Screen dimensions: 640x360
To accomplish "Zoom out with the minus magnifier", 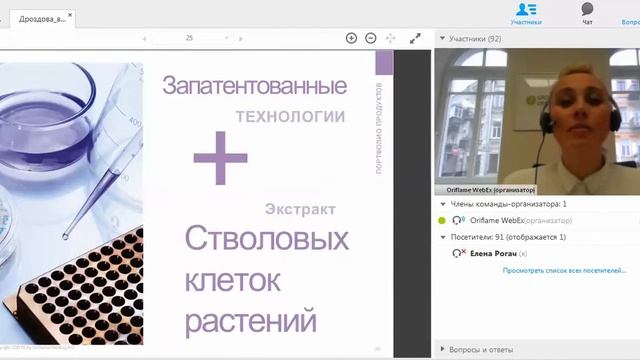I will pyautogui.click(x=371, y=38).
